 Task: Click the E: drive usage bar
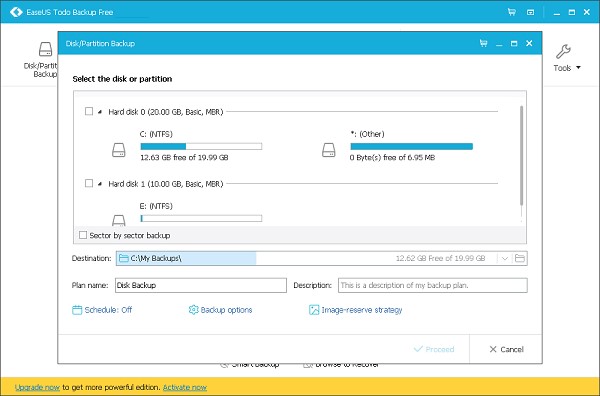(x=201, y=218)
